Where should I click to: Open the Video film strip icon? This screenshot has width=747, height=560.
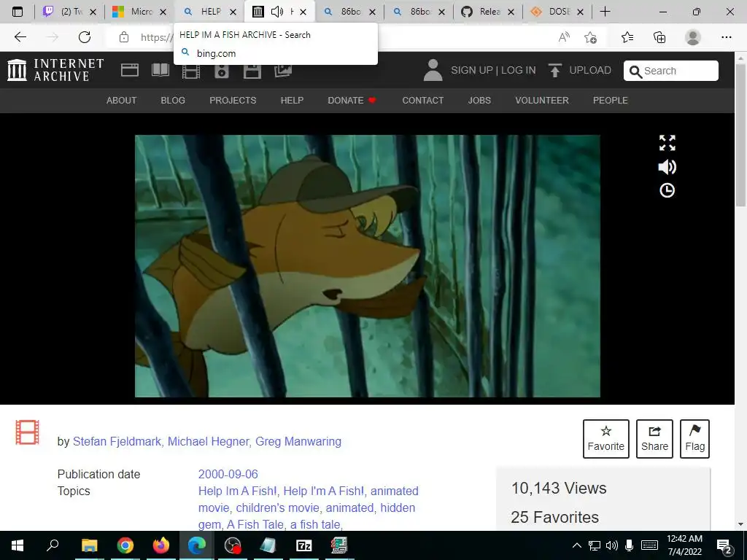[x=191, y=71]
